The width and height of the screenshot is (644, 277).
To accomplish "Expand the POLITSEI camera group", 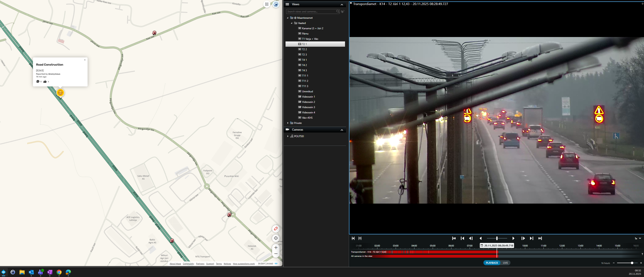I will pyautogui.click(x=288, y=136).
